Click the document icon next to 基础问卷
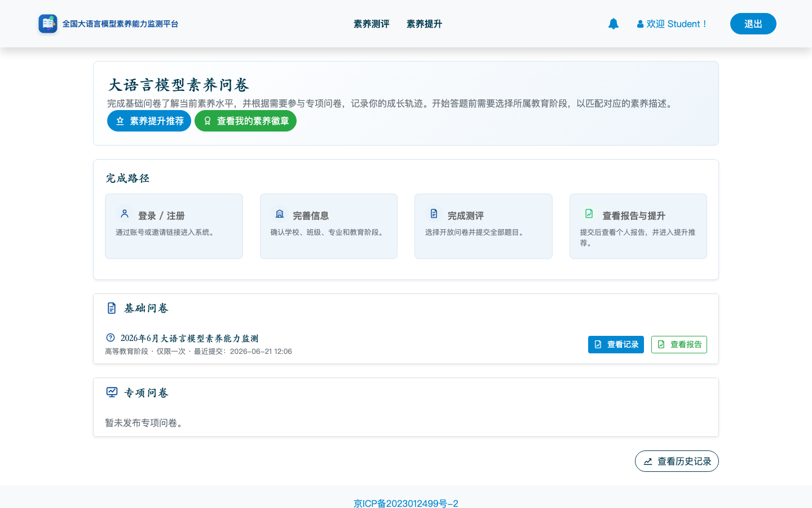This screenshot has width=812, height=508. pyautogui.click(x=112, y=308)
